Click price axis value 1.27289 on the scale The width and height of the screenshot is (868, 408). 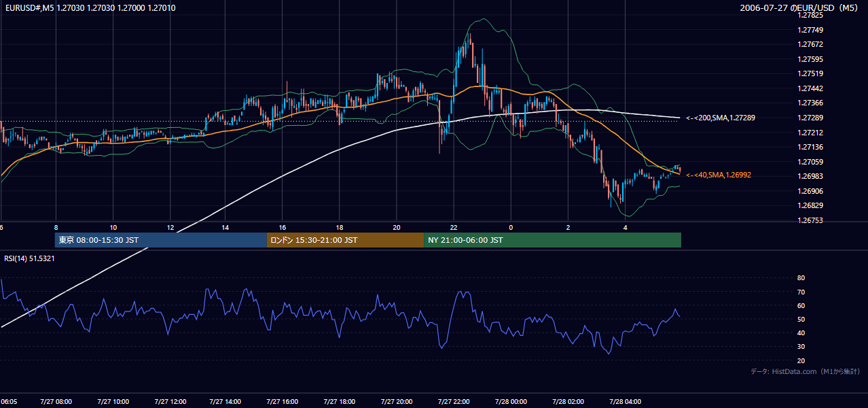[810, 118]
